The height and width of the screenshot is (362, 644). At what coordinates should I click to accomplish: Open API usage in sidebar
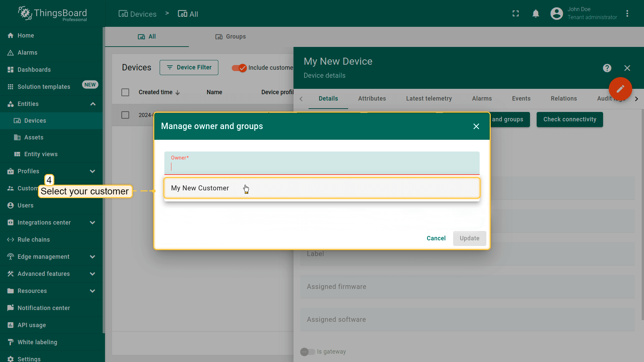point(32,325)
